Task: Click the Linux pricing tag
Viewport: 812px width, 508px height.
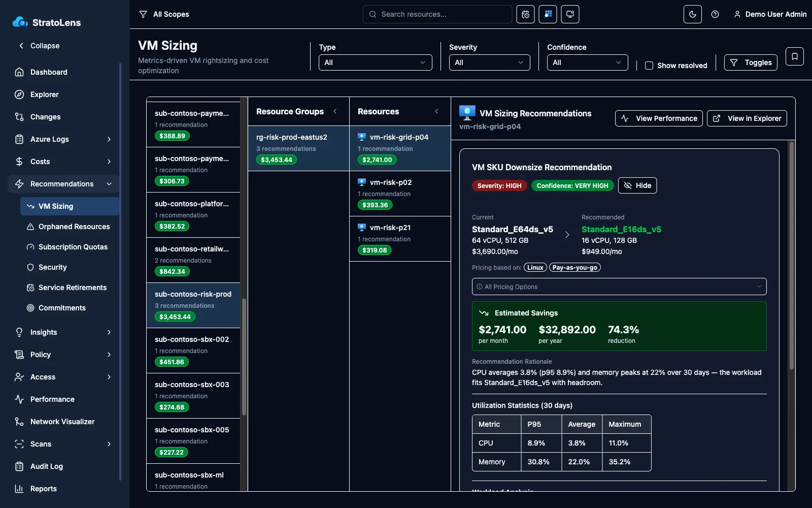Action: 535,268
